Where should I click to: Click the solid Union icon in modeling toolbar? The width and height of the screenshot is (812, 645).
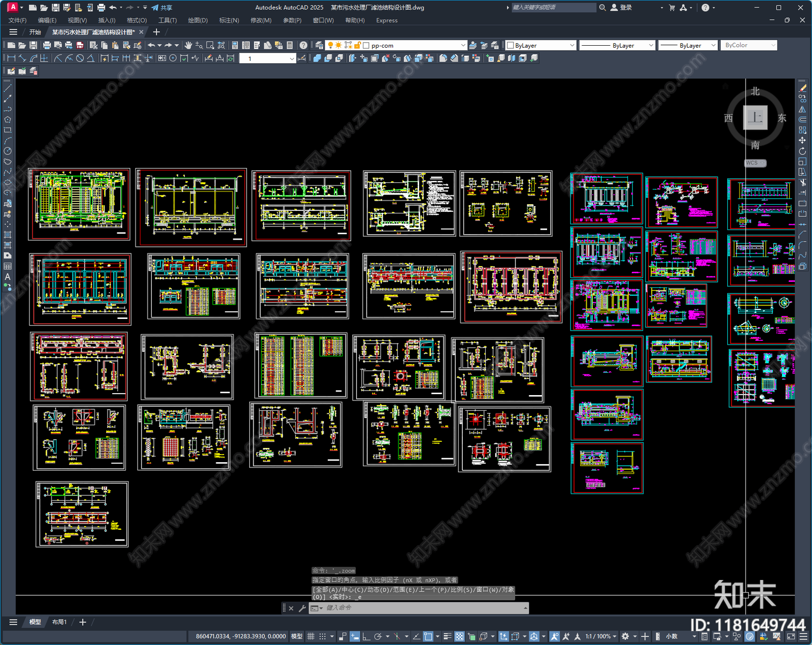point(317,58)
